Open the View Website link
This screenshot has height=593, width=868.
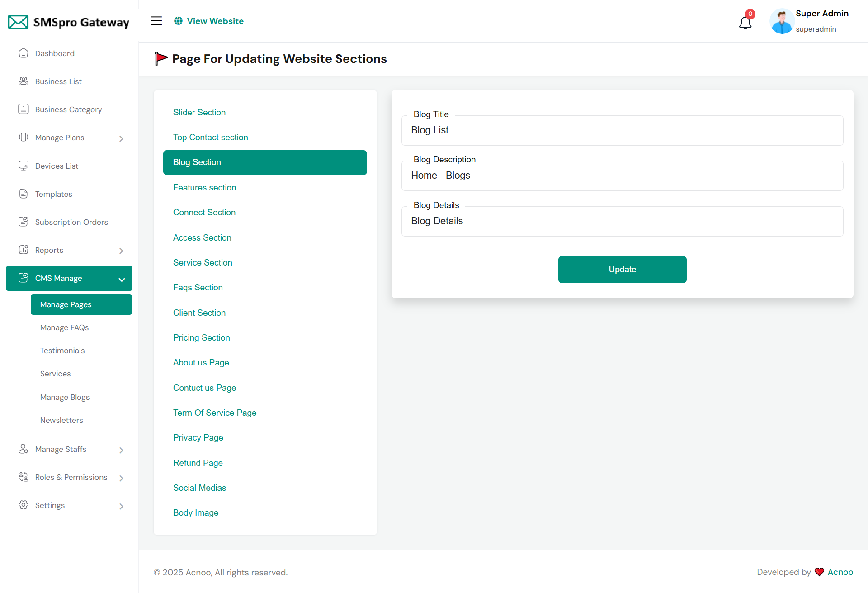(x=209, y=21)
